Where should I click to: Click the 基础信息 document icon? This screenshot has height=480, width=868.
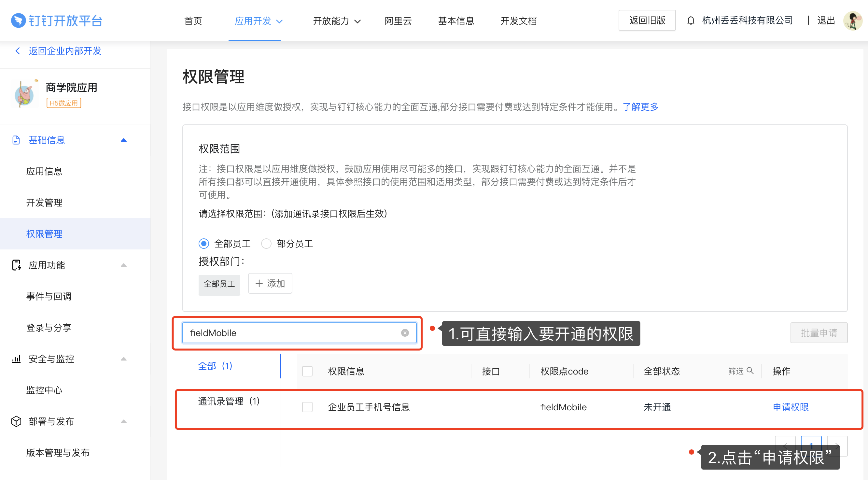(16, 140)
